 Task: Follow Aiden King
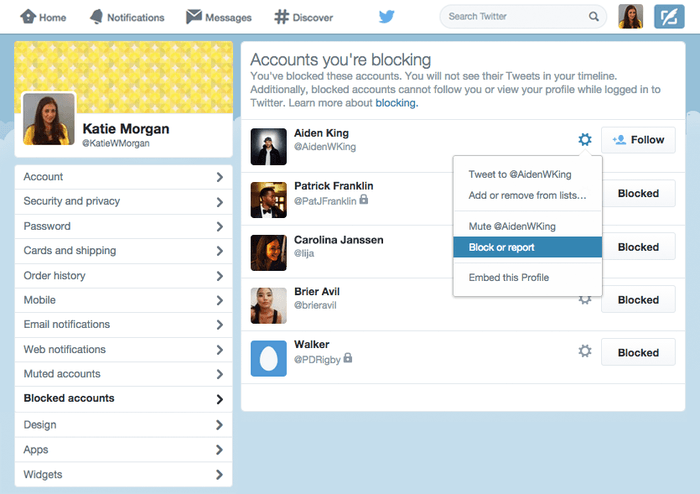tap(638, 140)
